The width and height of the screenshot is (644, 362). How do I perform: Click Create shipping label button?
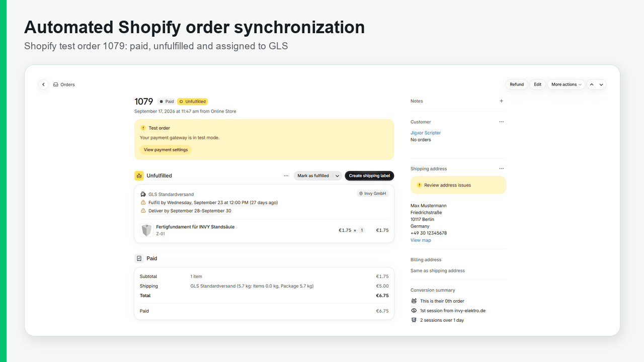(369, 176)
